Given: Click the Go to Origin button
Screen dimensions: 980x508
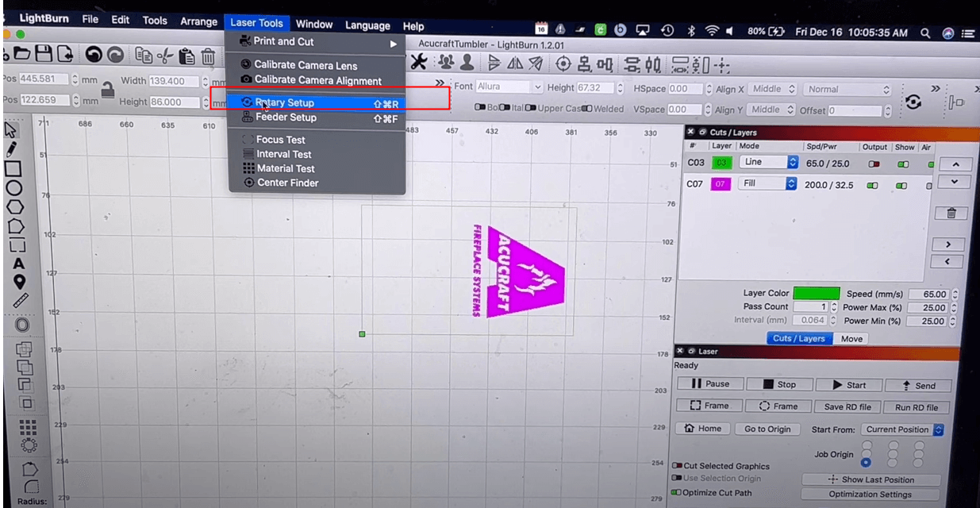Looking at the screenshot, I should pyautogui.click(x=767, y=429).
